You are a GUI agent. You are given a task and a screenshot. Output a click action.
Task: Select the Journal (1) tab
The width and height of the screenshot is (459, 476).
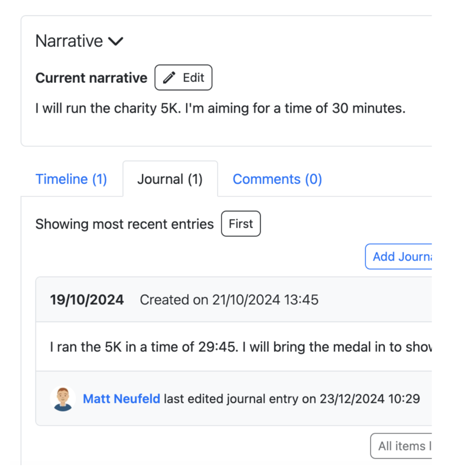pyautogui.click(x=170, y=179)
